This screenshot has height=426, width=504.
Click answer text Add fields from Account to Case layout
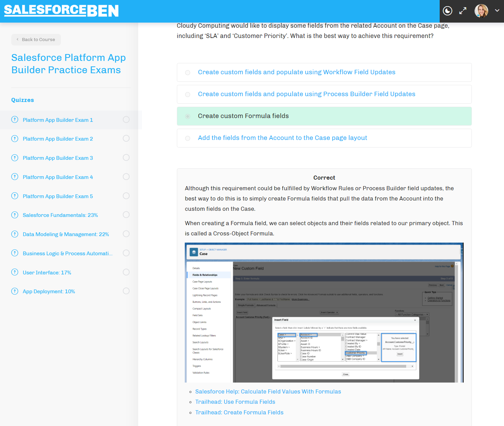coord(283,138)
